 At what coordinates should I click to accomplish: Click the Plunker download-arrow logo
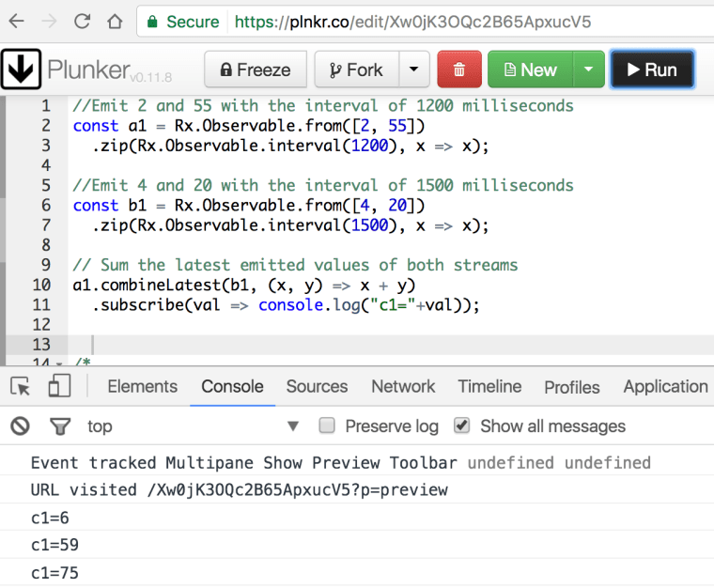(x=20, y=70)
